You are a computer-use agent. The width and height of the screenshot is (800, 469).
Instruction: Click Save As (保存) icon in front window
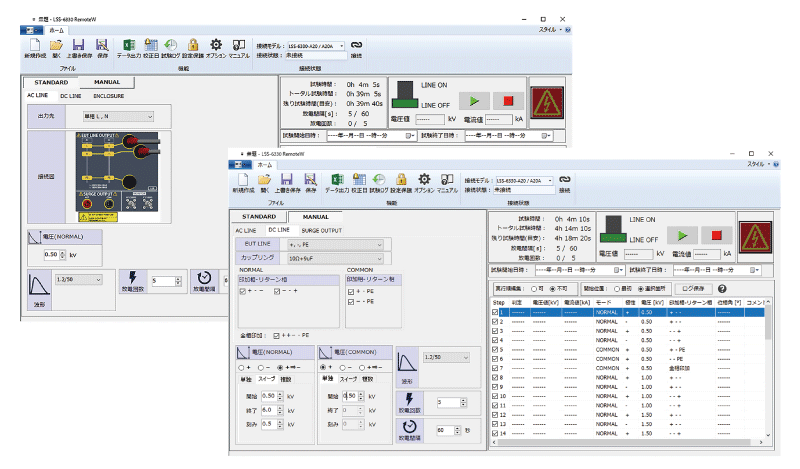310,180
